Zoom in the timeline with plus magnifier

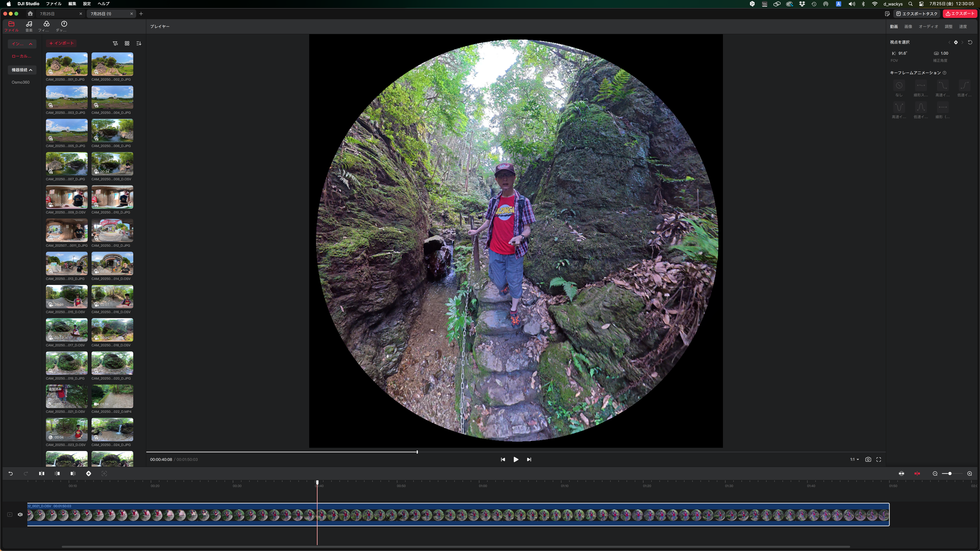(x=970, y=473)
